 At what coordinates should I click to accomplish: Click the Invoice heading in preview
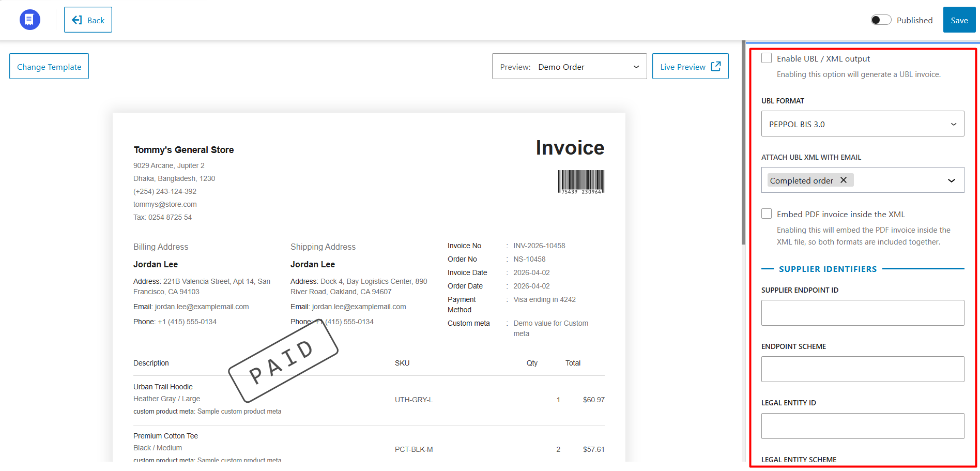(x=570, y=148)
